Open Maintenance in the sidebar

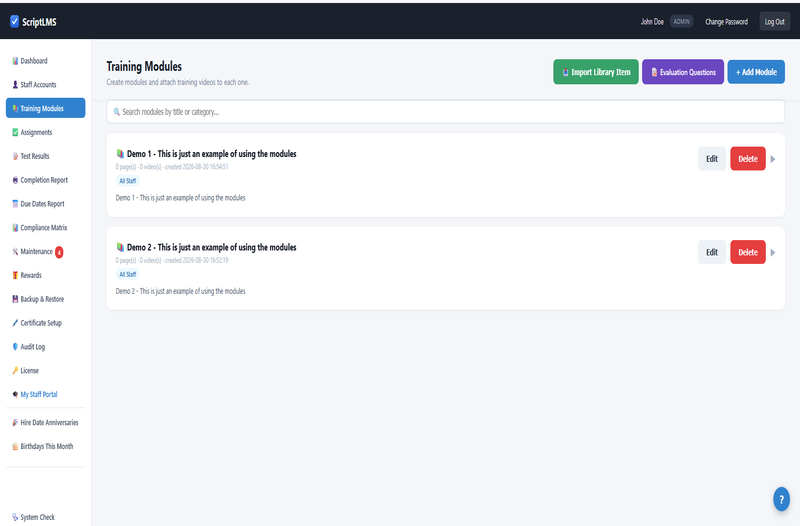click(45, 252)
